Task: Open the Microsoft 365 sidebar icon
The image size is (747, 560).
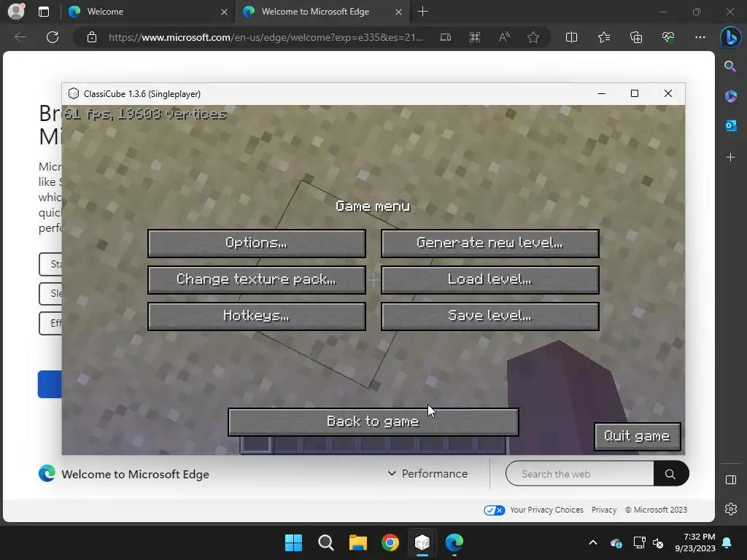Action: (730, 96)
